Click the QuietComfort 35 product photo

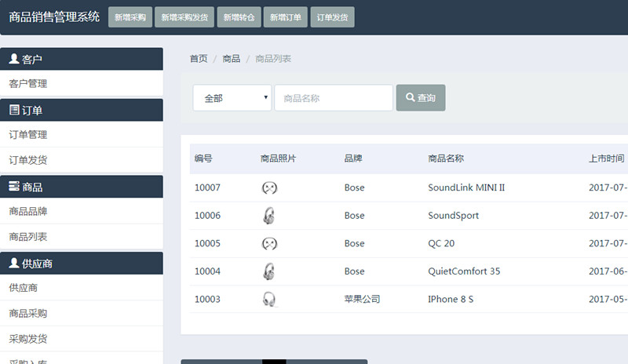(x=269, y=271)
